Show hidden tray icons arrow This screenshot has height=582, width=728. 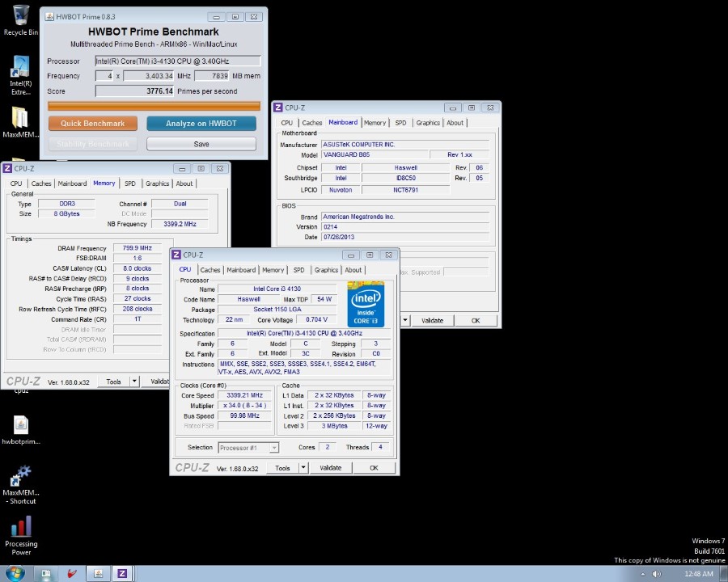click(642, 574)
